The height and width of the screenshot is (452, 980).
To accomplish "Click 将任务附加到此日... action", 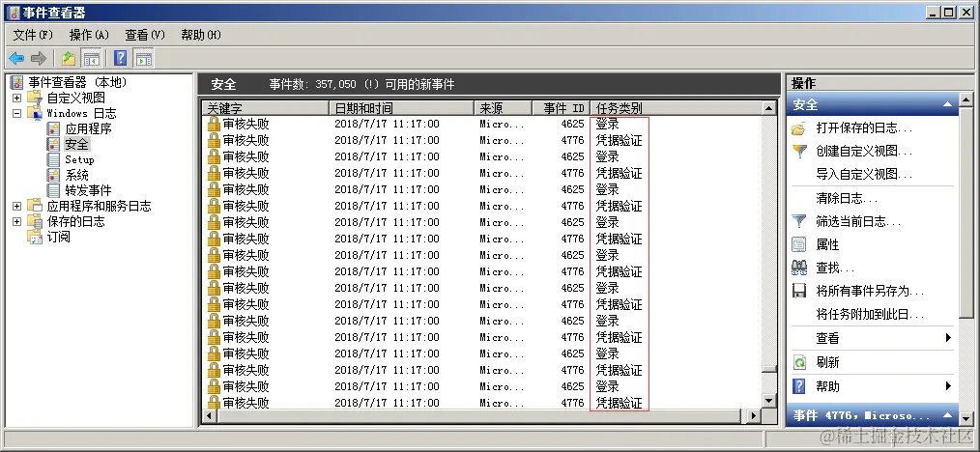I will coord(870,315).
